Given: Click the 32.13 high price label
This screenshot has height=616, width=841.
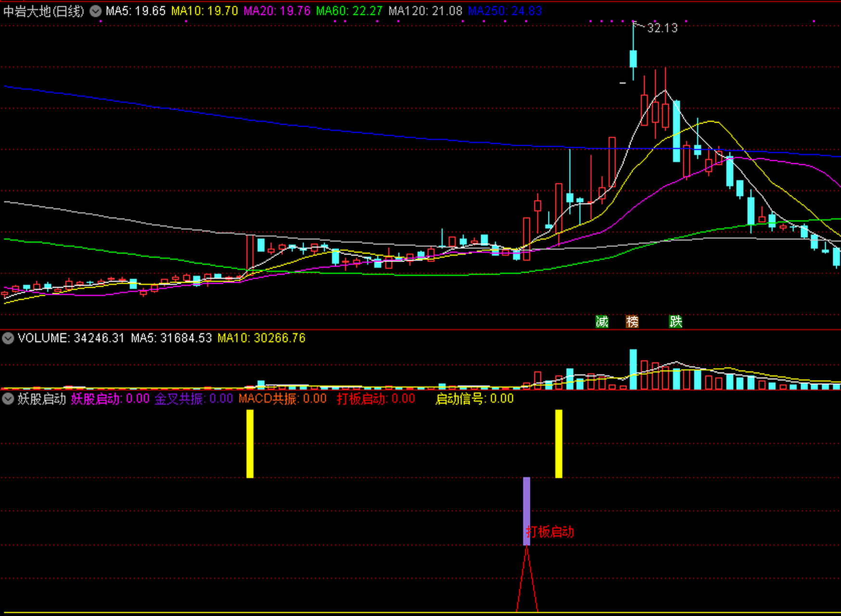Looking at the screenshot, I should (662, 28).
